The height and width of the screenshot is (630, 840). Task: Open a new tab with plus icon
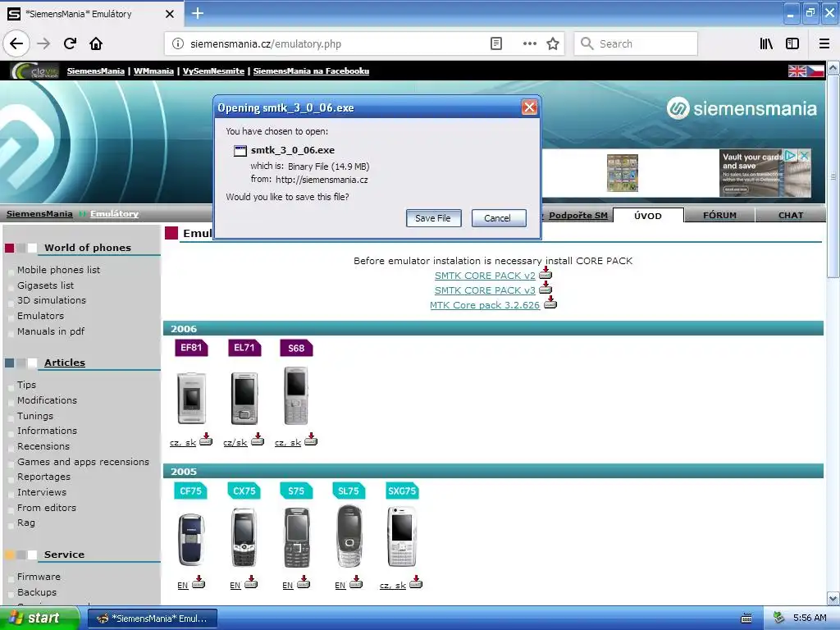click(x=198, y=13)
